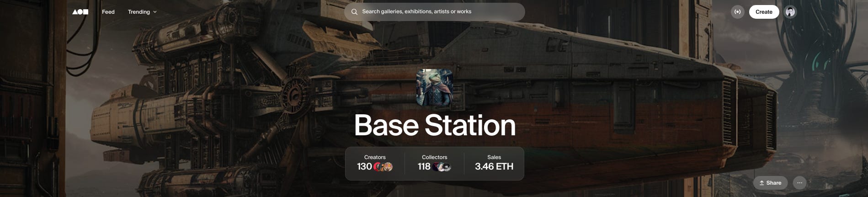Click the chevron next to Trending
The width and height of the screenshot is (868, 197).
[x=155, y=12]
